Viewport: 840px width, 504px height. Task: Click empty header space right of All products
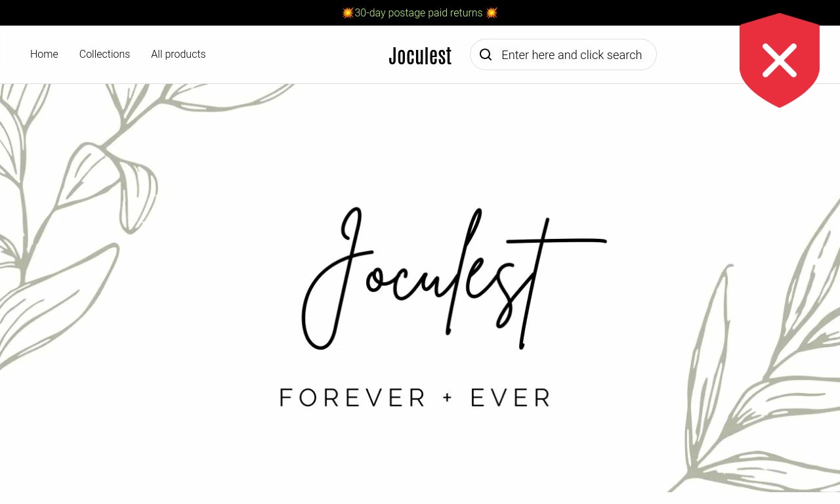295,54
